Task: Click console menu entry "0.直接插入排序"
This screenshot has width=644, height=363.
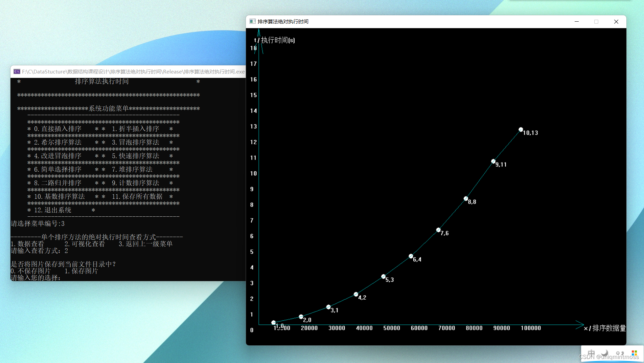Action: click(x=58, y=129)
